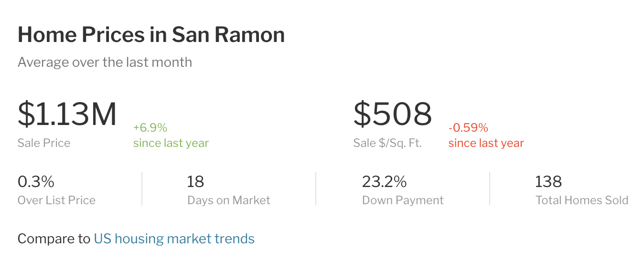Click the Compare to text
This screenshot has height=271, width=644.
54,239
